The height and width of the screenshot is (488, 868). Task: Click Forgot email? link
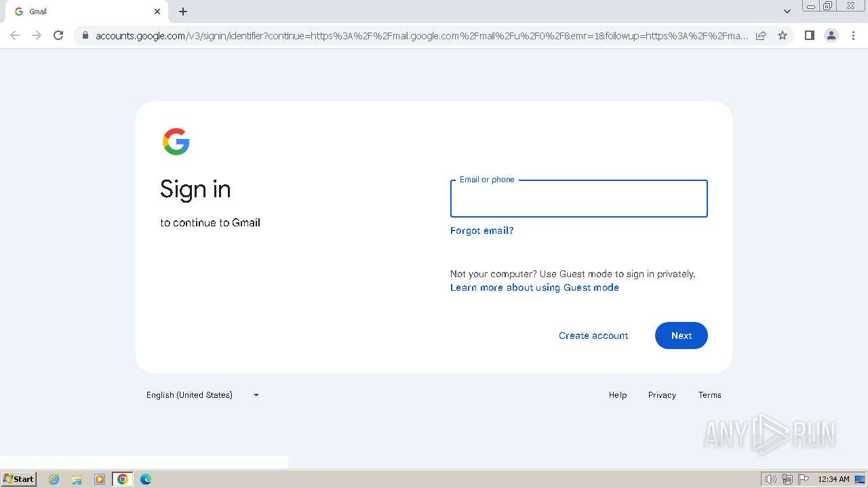point(482,230)
